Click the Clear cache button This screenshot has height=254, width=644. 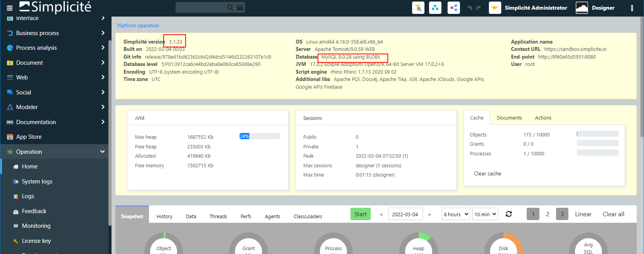click(487, 173)
